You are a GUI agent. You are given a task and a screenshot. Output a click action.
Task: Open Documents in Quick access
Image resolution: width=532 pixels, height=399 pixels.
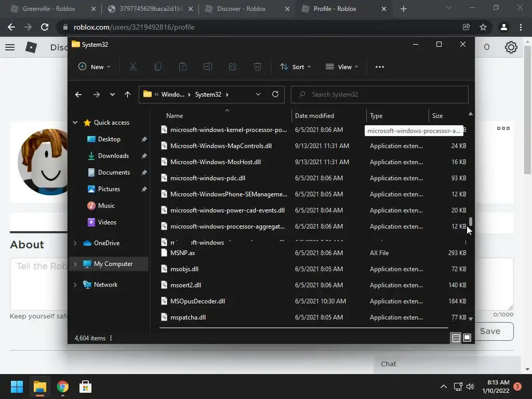(x=114, y=172)
